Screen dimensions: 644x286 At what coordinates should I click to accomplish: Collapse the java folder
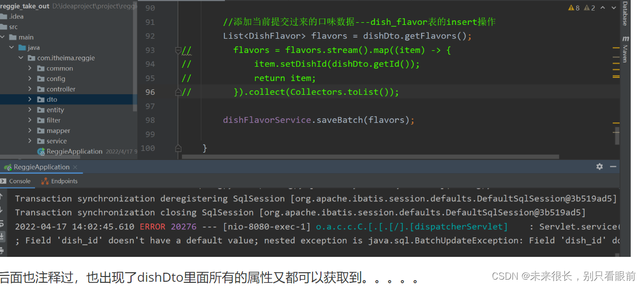pyautogui.click(x=11, y=47)
